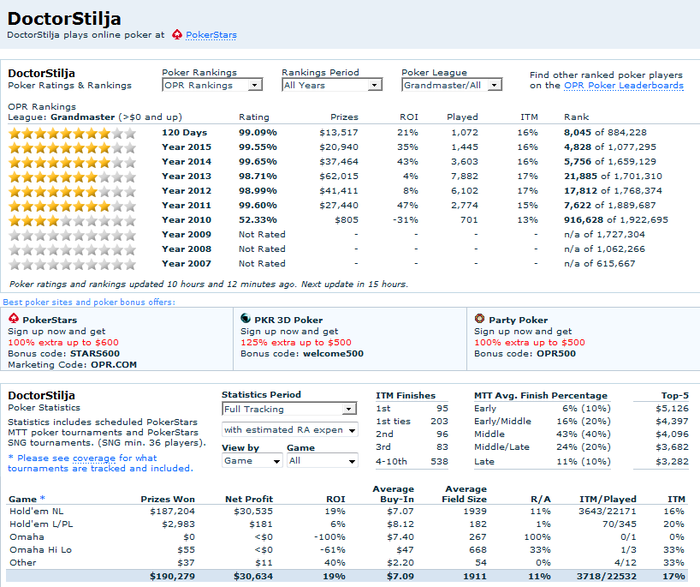Click Net Profit column header

(x=249, y=499)
